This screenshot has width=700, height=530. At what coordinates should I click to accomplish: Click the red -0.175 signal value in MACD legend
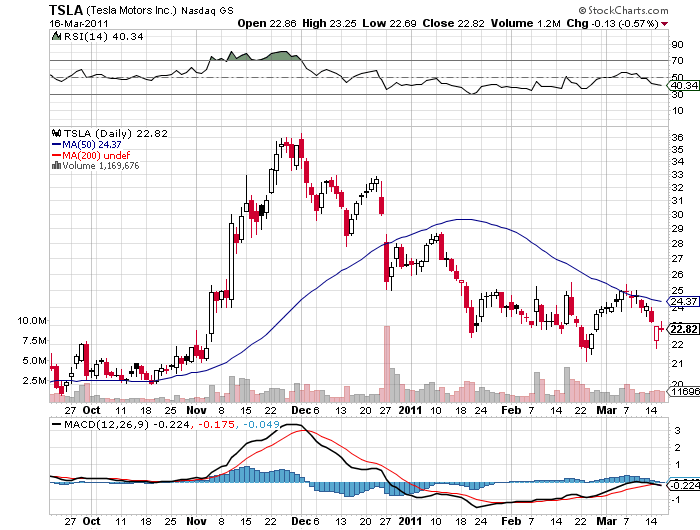[216, 424]
